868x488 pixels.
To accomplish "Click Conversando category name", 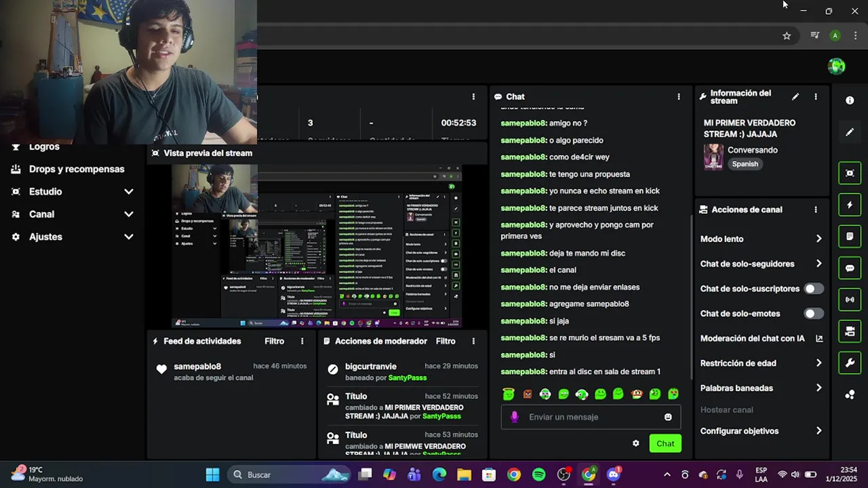I will coord(753,150).
